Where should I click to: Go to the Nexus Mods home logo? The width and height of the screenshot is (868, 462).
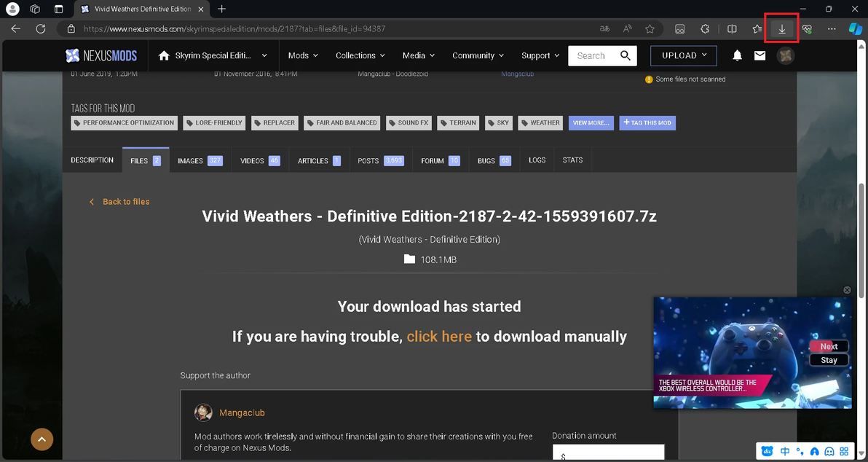(101, 55)
